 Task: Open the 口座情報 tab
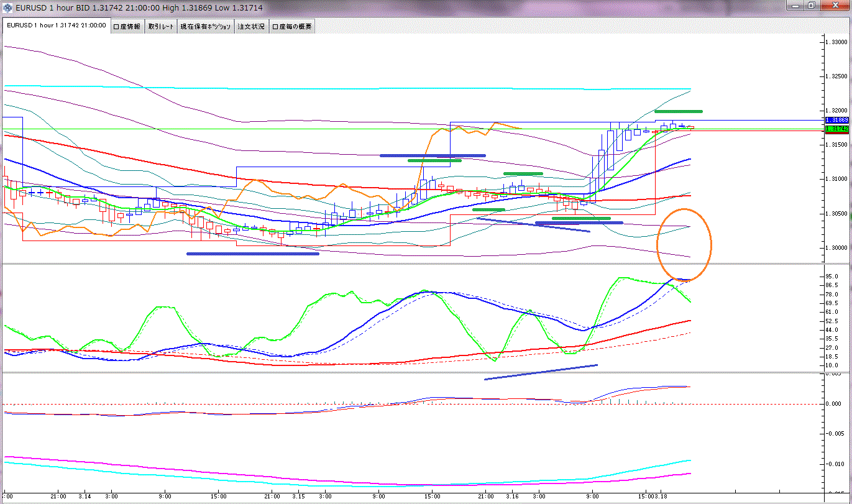pos(127,27)
